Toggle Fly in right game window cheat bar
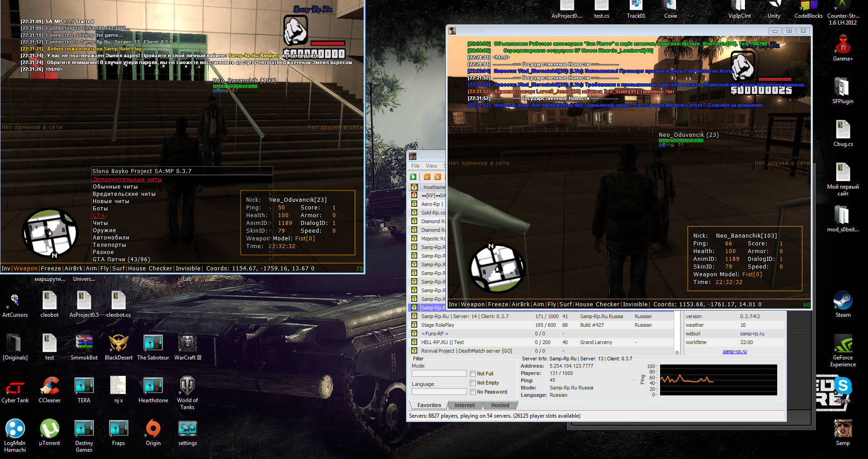 [552, 304]
